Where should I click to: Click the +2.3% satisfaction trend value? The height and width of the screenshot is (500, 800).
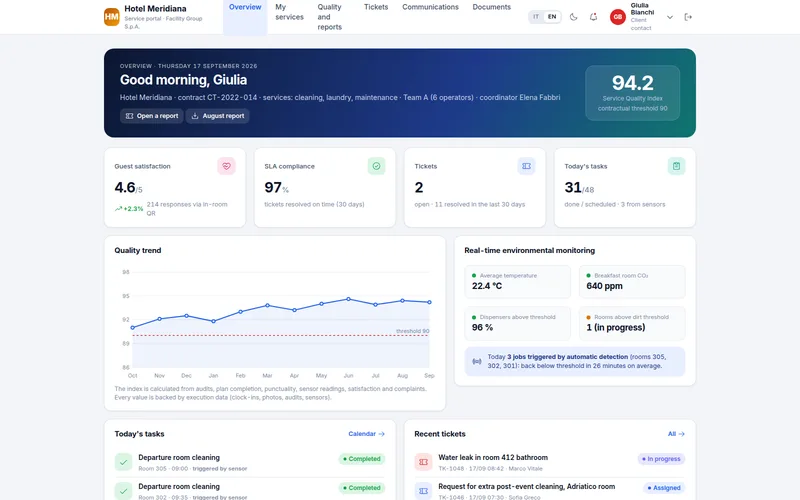(129, 209)
